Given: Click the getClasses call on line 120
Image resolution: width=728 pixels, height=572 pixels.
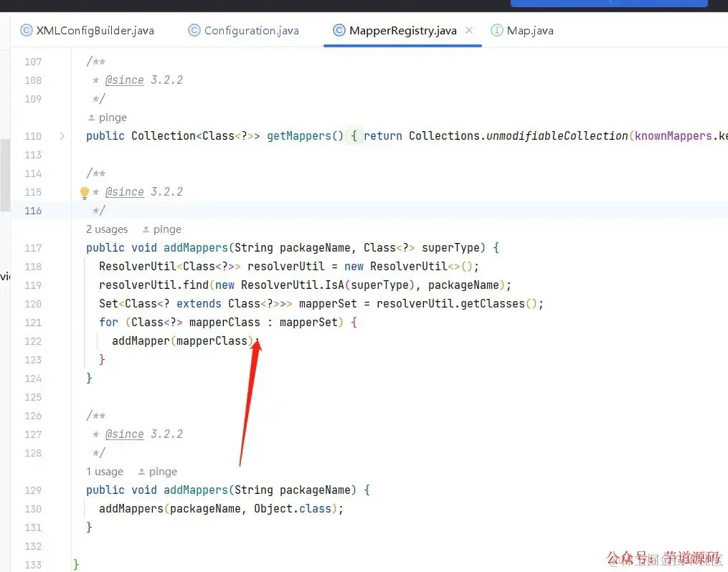Looking at the screenshot, I should (x=493, y=304).
